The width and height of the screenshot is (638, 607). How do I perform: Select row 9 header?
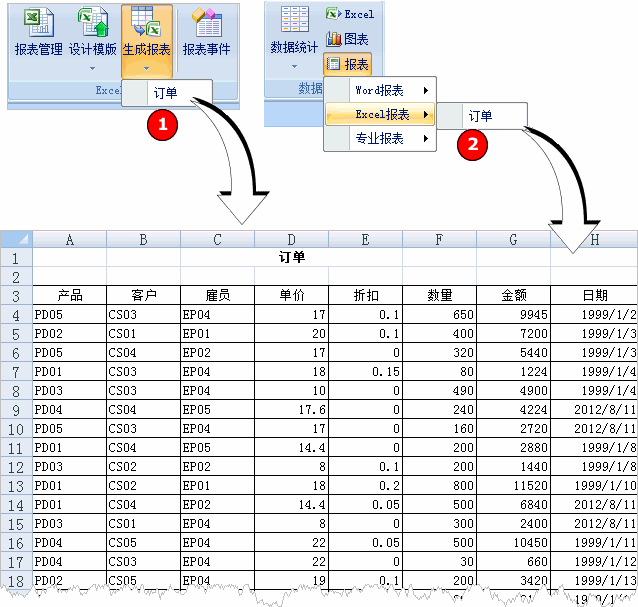point(16,409)
